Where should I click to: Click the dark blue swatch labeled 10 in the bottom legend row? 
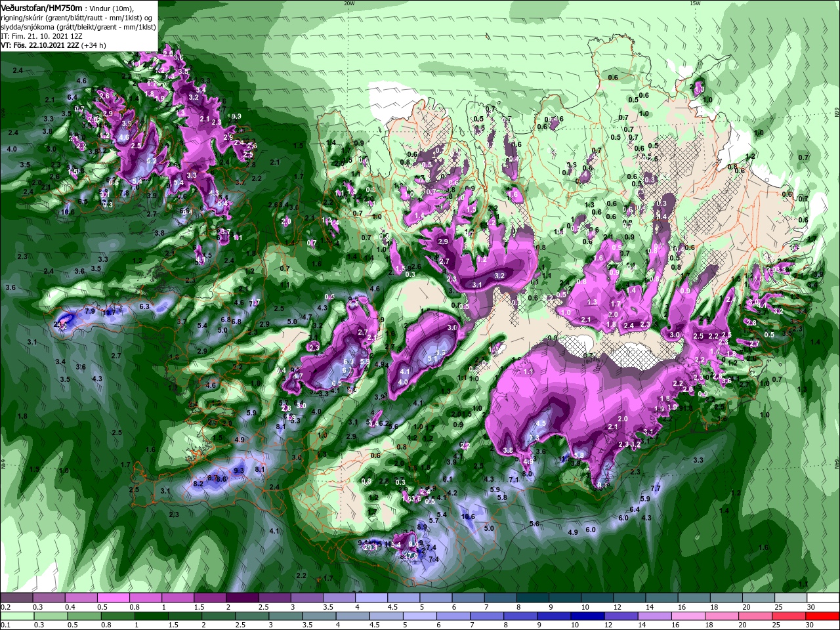(587, 616)
